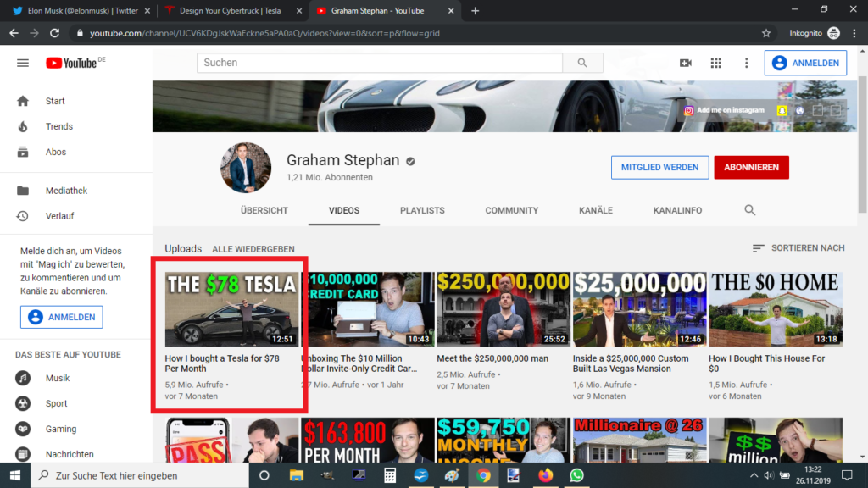868x488 pixels.
Task: Open THE $0 HOME video thumbnail
Action: coord(776,309)
